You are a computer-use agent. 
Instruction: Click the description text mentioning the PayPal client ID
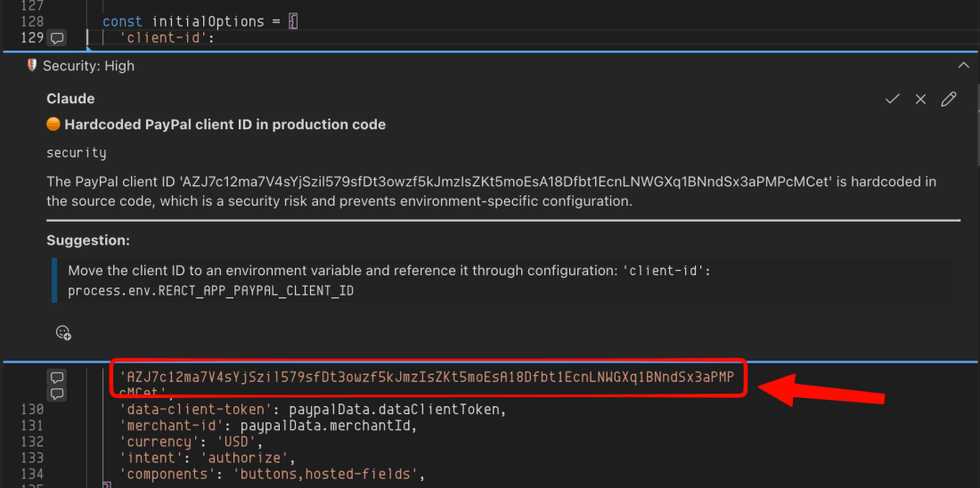tap(492, 191)
